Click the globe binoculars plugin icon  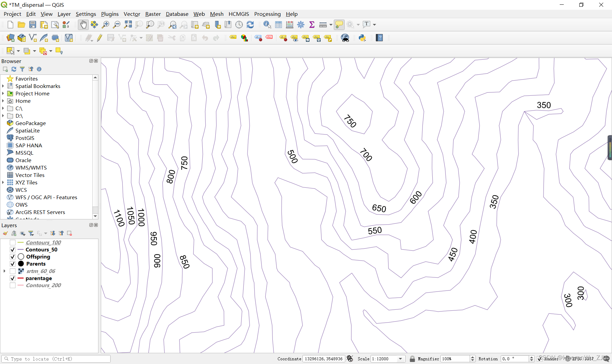point(345,38)
